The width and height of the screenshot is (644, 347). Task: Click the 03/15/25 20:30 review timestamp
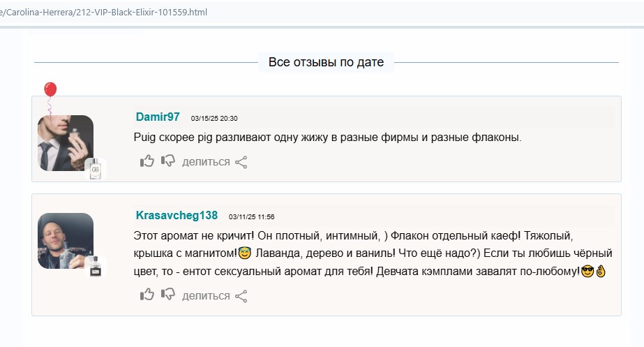[x=214, y=119]
